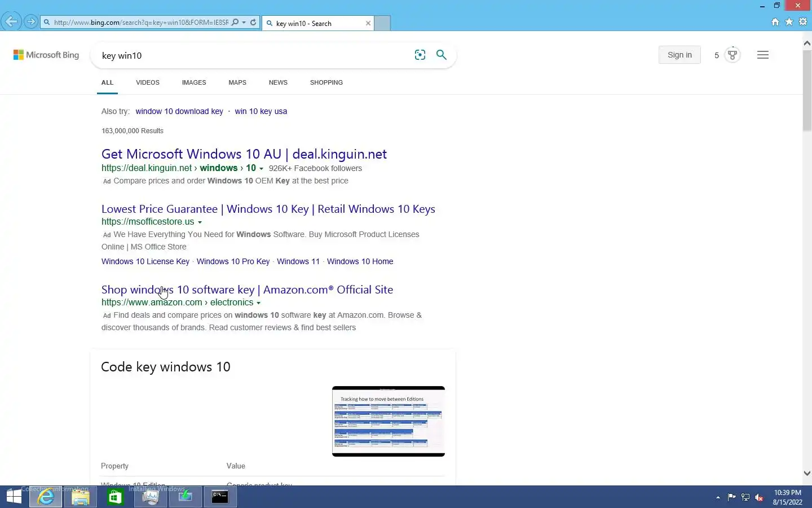Close the 'key win10 - Search' tab

(x=368, y=23)
